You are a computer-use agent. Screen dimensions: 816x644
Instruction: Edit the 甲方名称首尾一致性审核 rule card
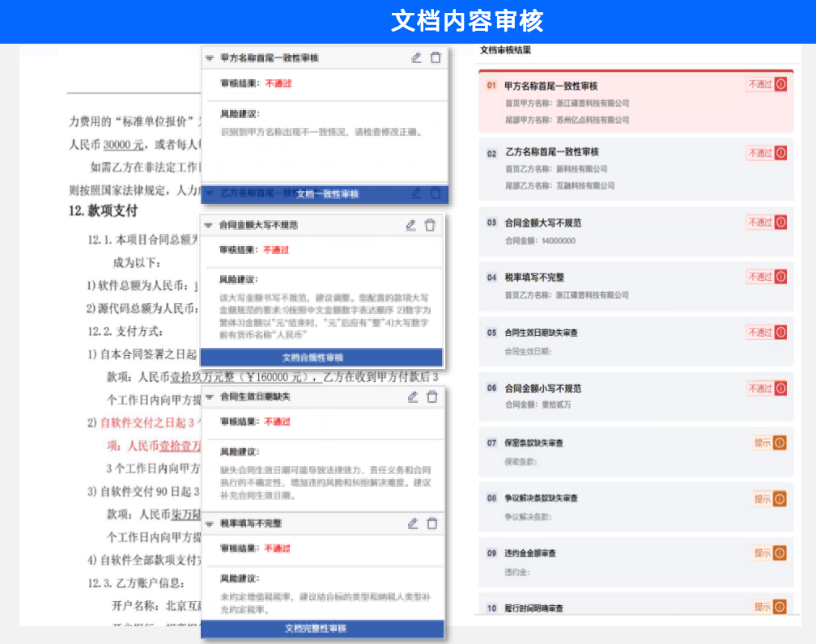pyautogui.click(x=416, y=57)
